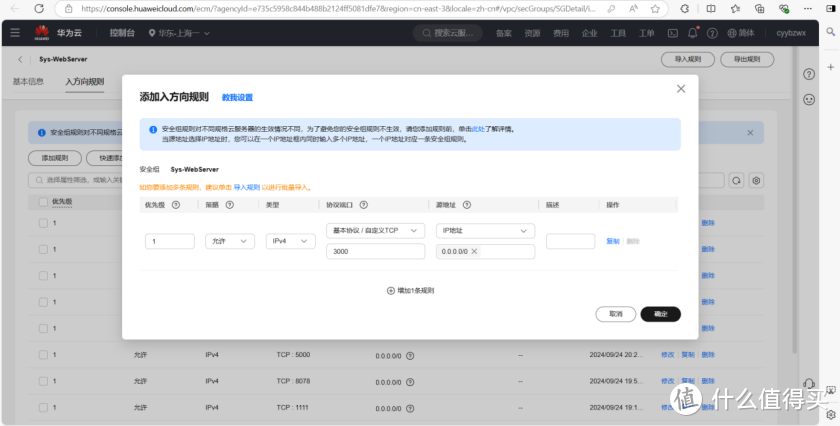Screen dimensions: 840x426
Task: Click the empty description input field
Action: tap(571, 241)
